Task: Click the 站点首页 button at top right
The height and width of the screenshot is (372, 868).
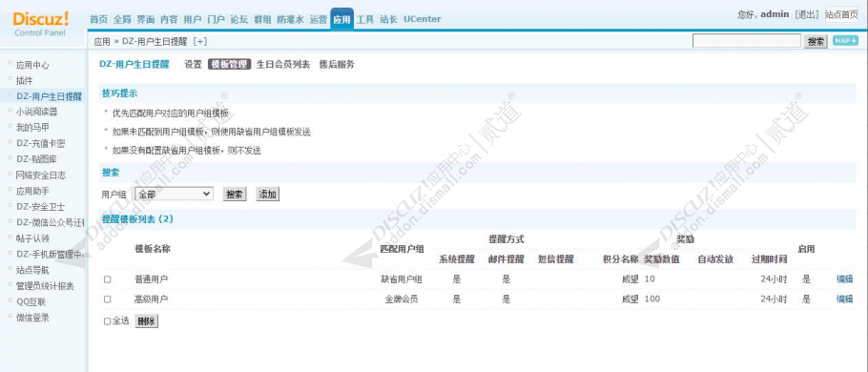Action: (841, 14)
